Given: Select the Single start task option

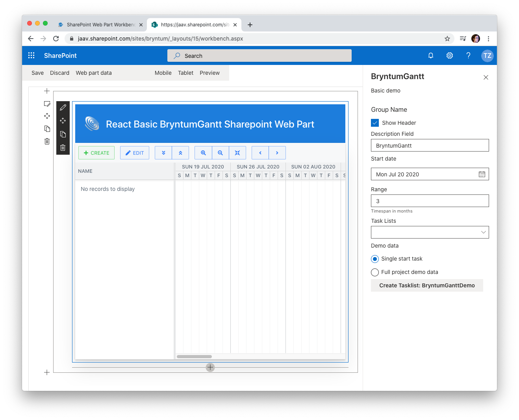Looking at the screenshot, I should coord(375,259).
